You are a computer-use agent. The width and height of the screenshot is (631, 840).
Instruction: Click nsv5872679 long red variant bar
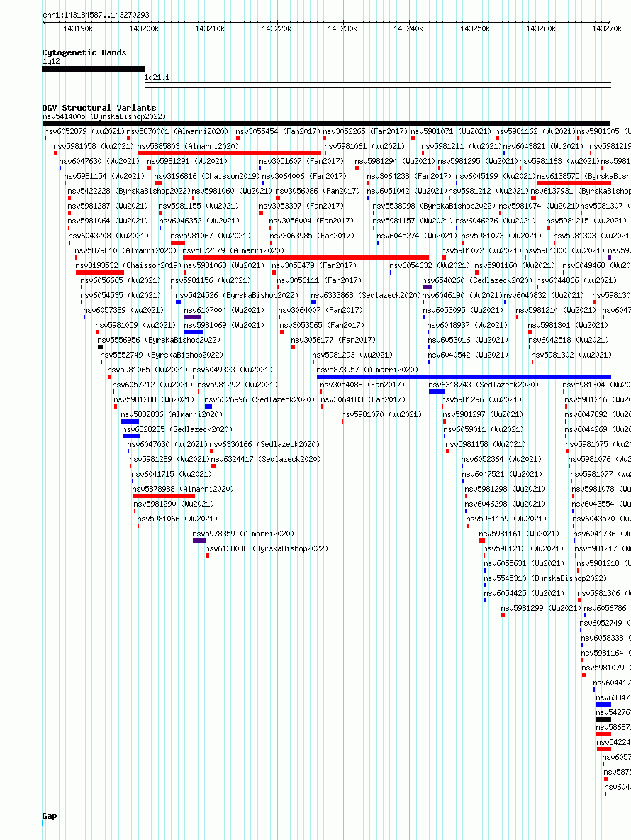click(x=306, y=258)
